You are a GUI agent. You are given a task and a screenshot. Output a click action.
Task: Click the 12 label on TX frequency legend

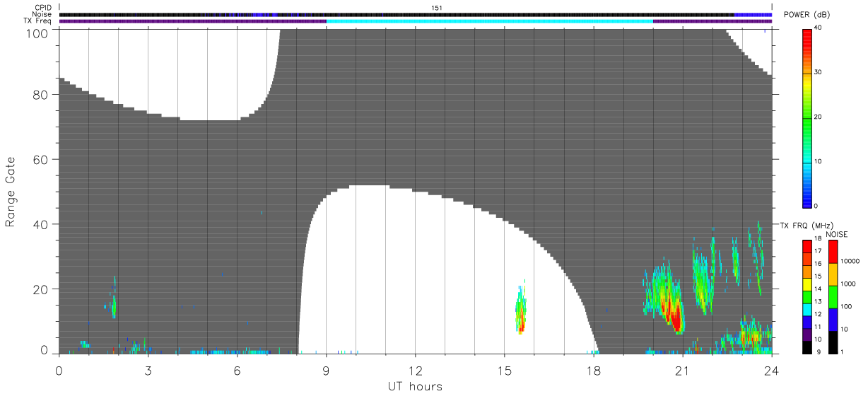[x=818, y=314]
